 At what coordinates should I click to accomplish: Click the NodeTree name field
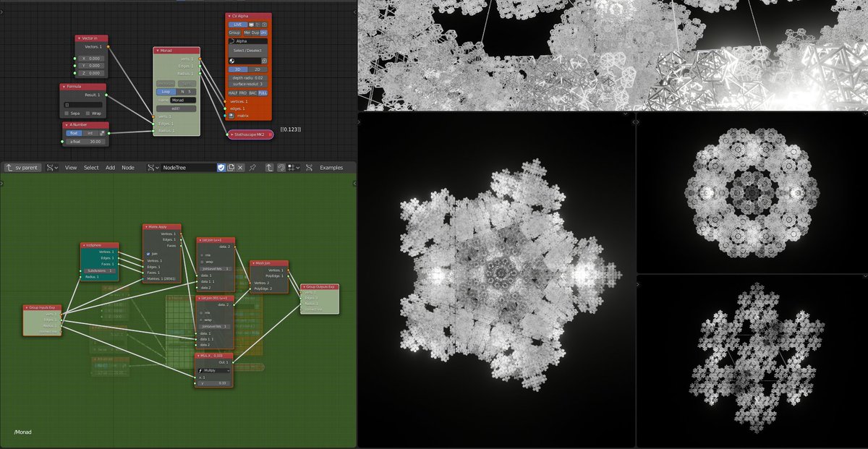click(x=188, y=167)
